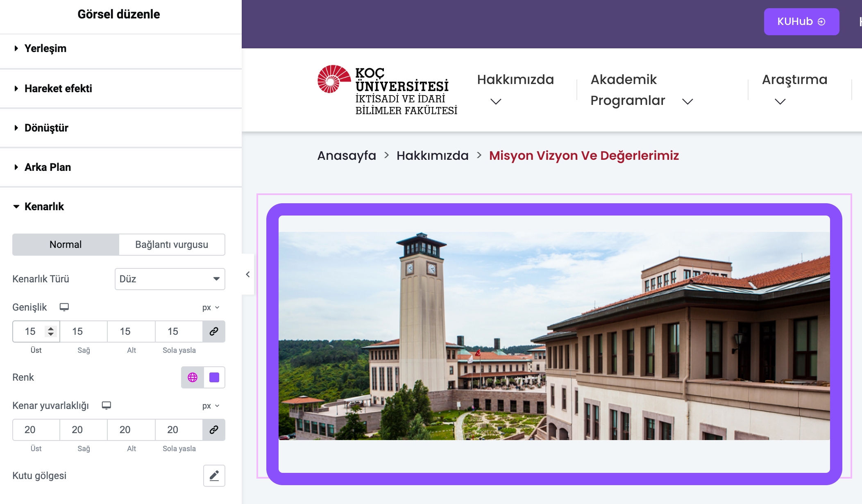Open Hakkımızda breadcrumb link
The width and height of the screenshot is (862, 504).
click(x=432, y=156)
